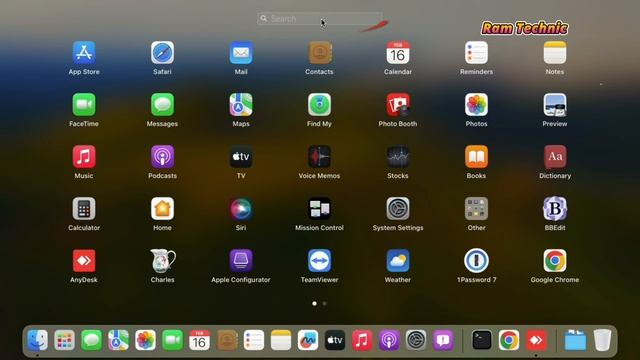
Task: Click the Launchpad icon in the Dock
Action: pos(64,340)
